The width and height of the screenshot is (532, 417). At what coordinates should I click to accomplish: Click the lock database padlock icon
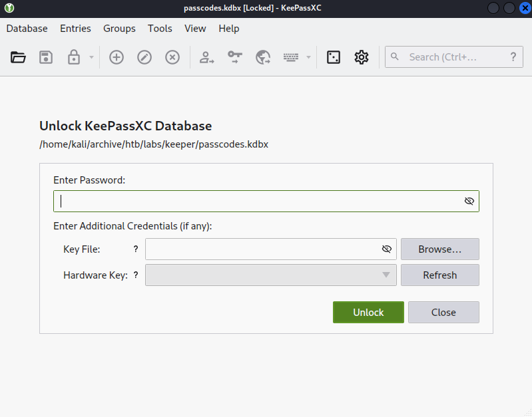tap(74, 57)
